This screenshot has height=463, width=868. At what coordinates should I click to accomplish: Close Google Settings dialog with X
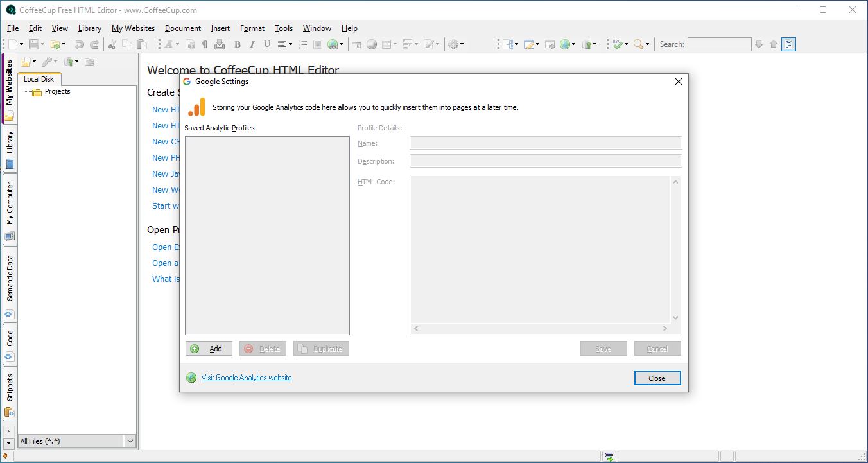click(679, 82)
